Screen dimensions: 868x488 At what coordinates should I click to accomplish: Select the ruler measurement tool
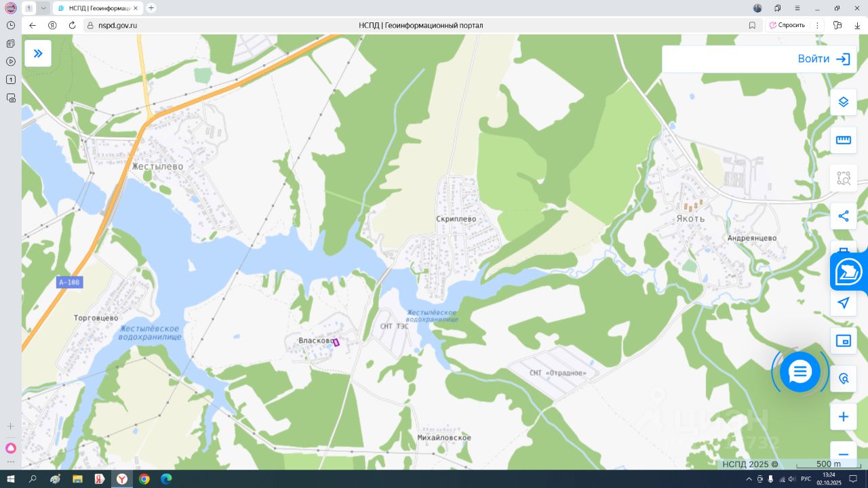(844, 140)
